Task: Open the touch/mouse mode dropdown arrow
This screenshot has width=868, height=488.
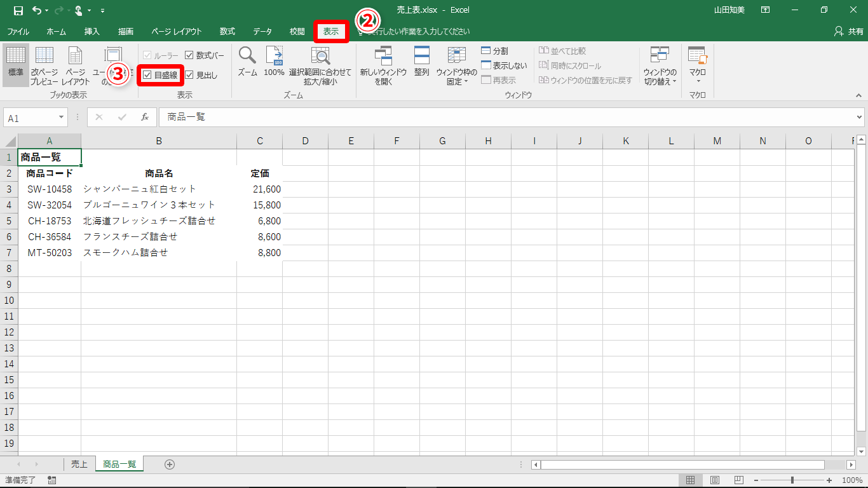Action: pyautogui.click(x=90, y=11)
